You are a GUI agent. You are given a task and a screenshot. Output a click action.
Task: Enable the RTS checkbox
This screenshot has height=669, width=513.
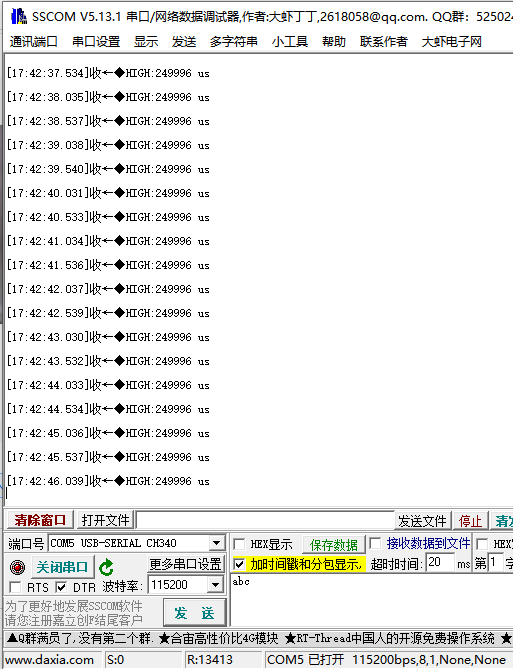(15, 588)
